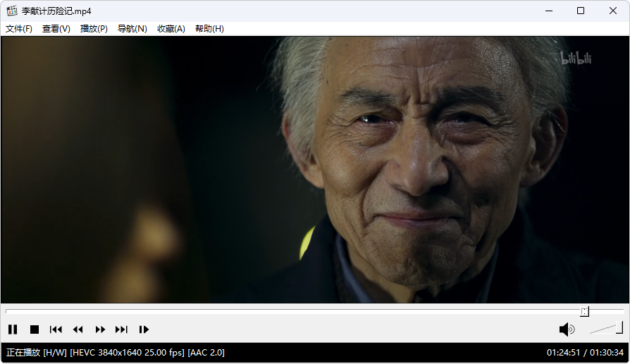Click the video frame to toggle playback
The width and height of the screenshot is (630, 364).
[314, 170]
